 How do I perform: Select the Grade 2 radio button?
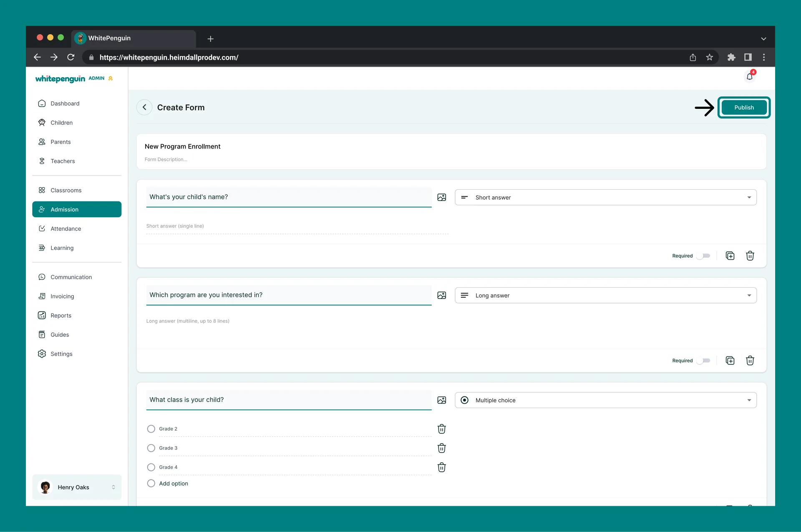tap(151, 429)
